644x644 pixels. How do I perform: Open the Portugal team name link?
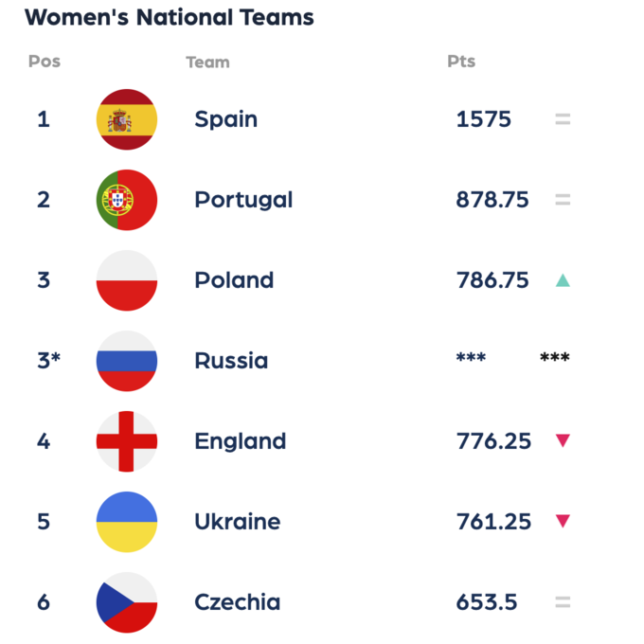[x=243, y=200]
